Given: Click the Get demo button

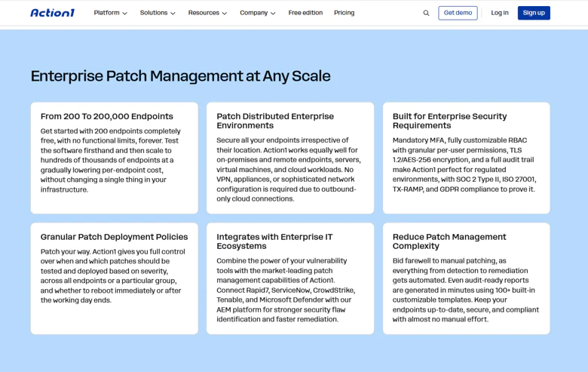Looking at the screenshot, I should tap(458, 13).
